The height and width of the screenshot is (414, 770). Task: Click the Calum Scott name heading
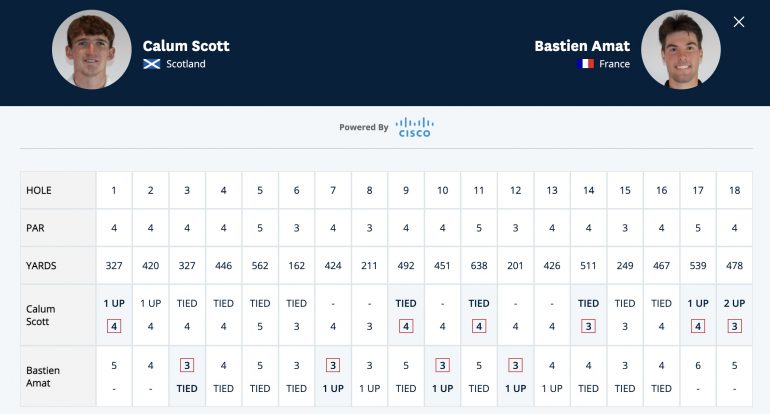[x=186, y=46]
